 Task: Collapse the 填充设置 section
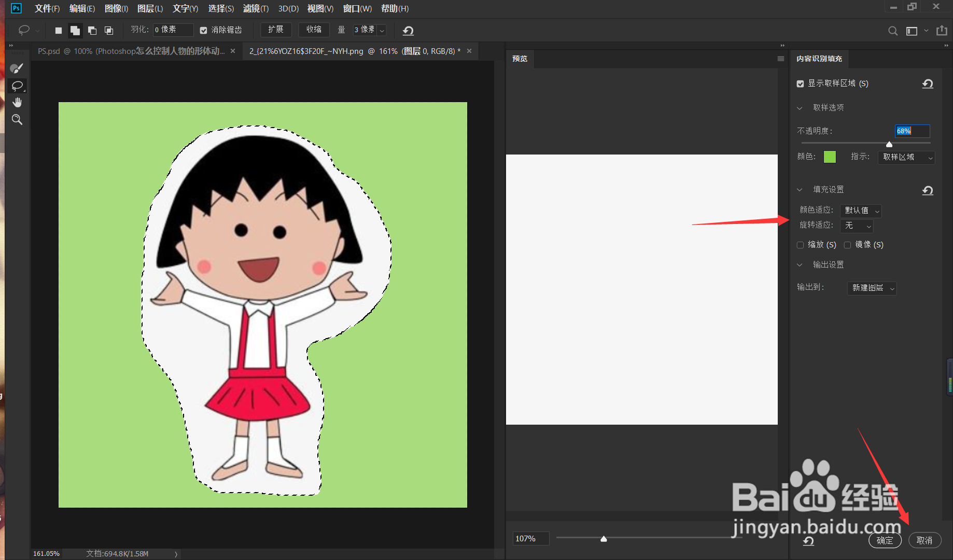(800, 190)
